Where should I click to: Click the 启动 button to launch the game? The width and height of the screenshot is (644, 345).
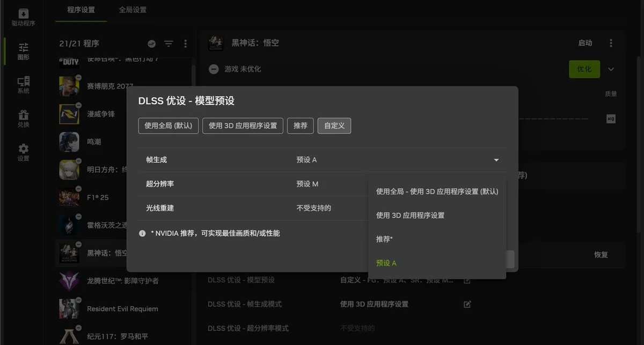click(x=585, y=43)
